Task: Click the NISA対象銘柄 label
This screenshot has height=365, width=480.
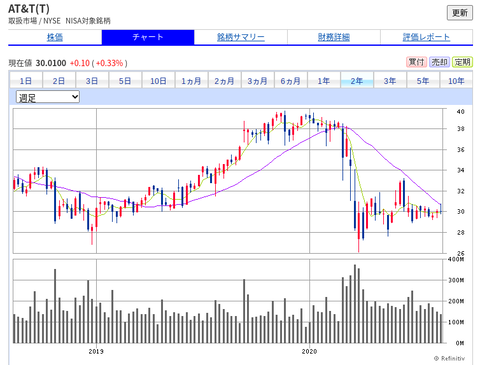Action: pyautogui.click(x=88, y=21)
